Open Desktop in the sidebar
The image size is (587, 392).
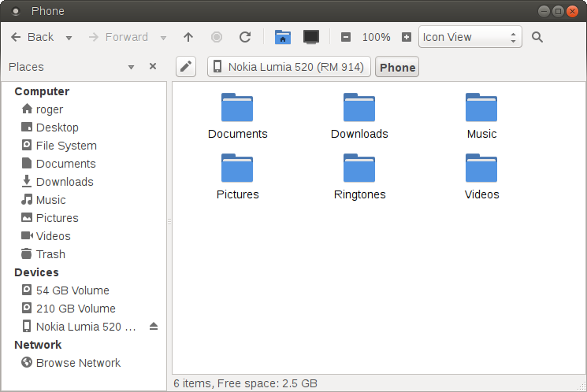coord(84,128)
